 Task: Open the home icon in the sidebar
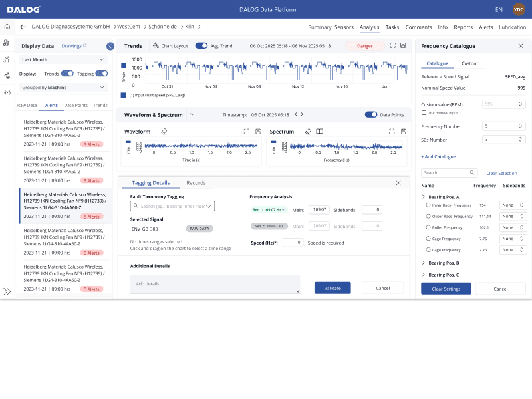pos(7,27)
